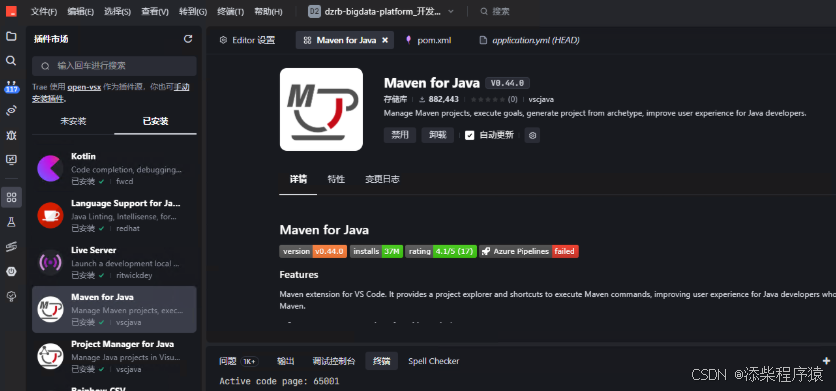Select Live Server in installed list
This screenshot has height=391, width=836.
point(114,262)
